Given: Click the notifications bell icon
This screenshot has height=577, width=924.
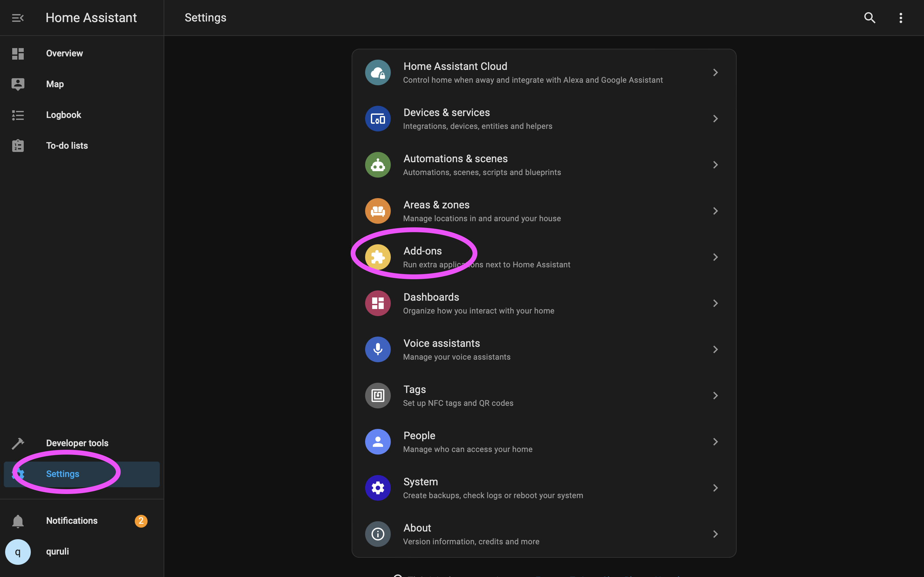Looking at the screenshot, I should (18, 521).
